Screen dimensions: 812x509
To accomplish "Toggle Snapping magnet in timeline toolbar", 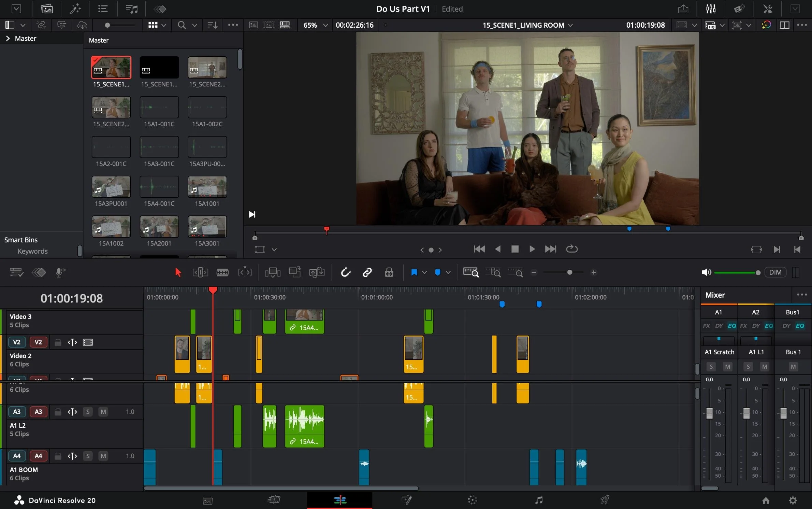I will pos(346,272).
